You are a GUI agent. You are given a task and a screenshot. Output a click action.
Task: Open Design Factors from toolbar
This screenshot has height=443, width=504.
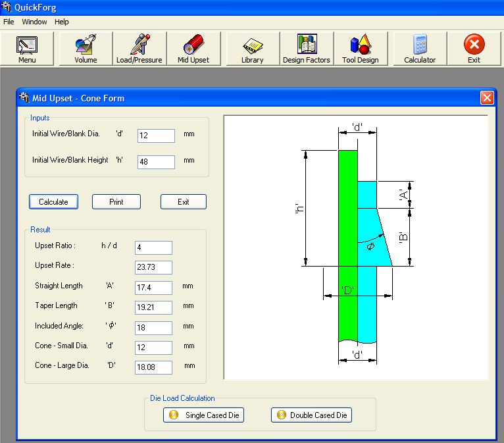coord(306,49)
